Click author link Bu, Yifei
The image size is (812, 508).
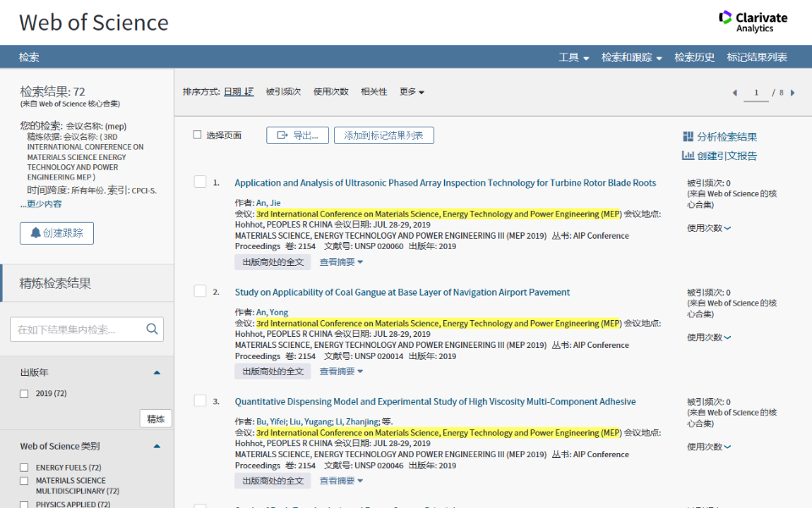(272, 422)
